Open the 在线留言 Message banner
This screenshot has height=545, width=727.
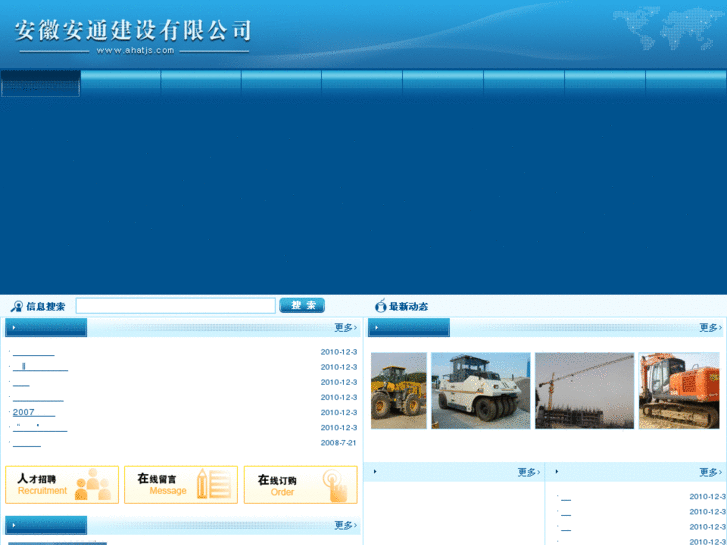(x=181, y=485)
